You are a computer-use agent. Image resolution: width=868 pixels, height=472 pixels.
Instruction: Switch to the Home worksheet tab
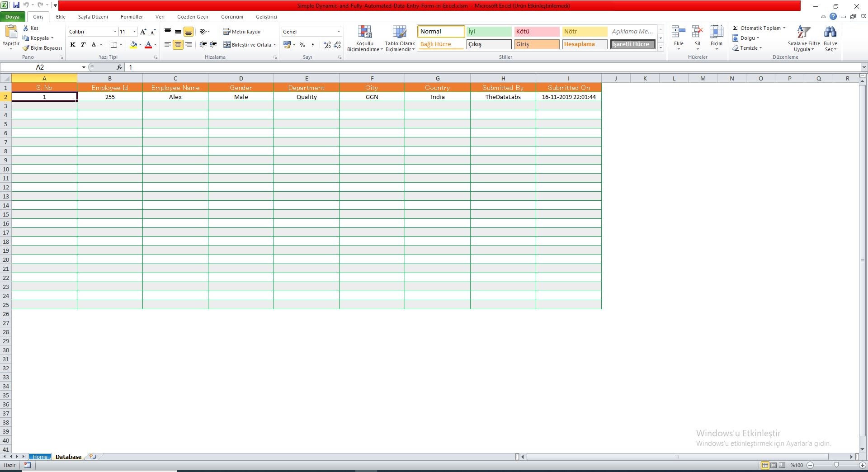tap(40, 457)
